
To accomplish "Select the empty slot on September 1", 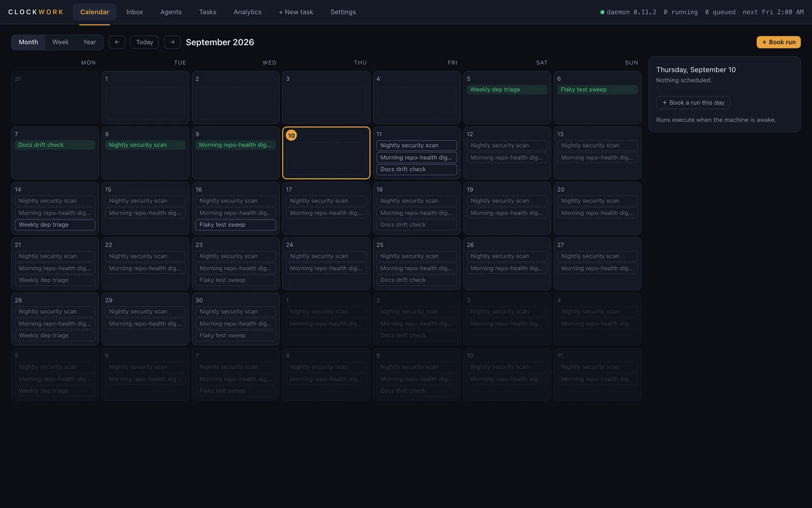I will (x=145, y=103).
